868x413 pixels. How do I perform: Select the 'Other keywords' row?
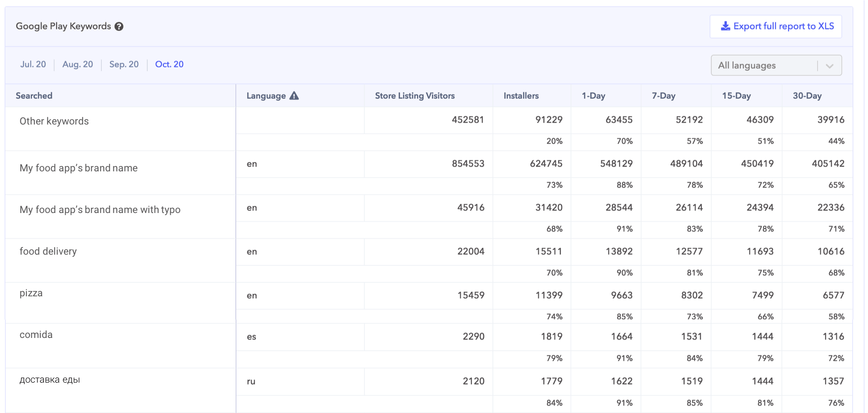54,121
